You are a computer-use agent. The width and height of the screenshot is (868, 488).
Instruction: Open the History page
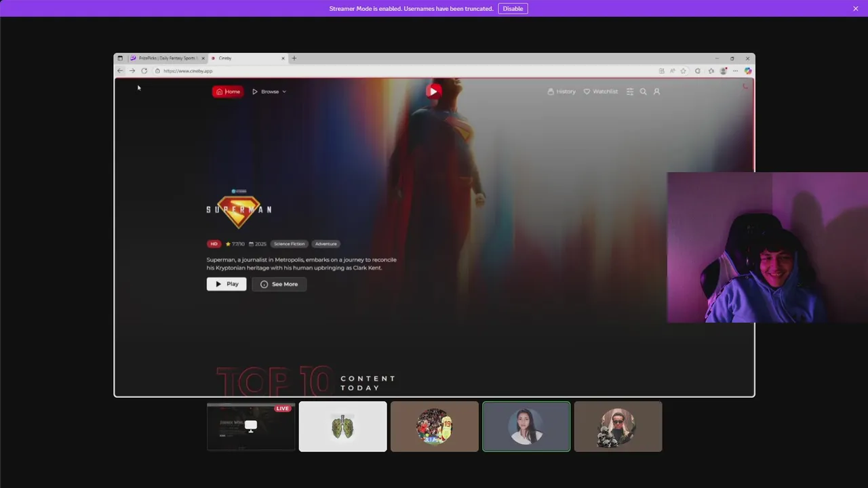[561, 91]
